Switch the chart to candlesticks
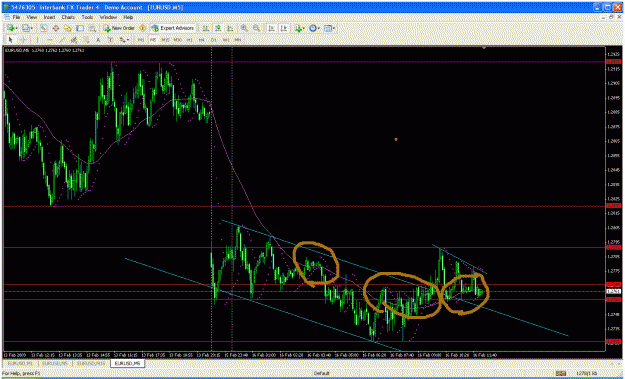Image resolution: width=625 pixels, height=379 pixels. [x=218, y=28]
